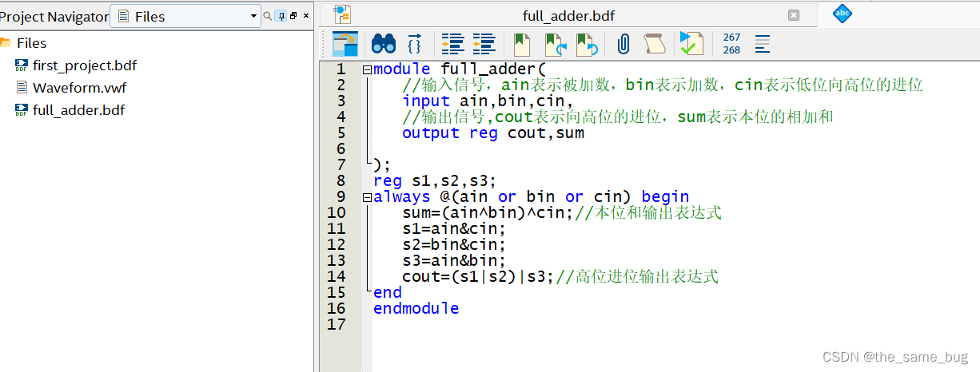Open Find with the binoculars icon
This screenshot has height=372, width=980.
[x=384, y=43]
